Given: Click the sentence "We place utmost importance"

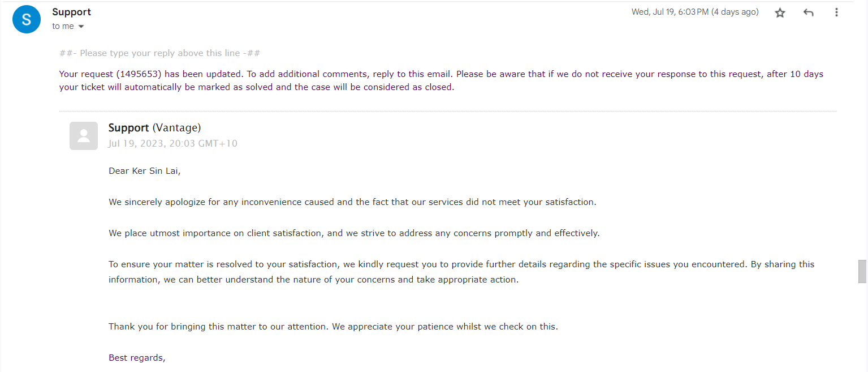Looking at the screenshot, I should click(x=354, y=233).
